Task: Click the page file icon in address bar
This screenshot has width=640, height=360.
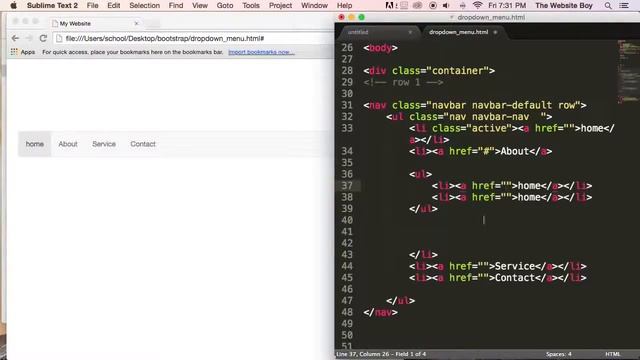Action: click(x=59, y=38)
